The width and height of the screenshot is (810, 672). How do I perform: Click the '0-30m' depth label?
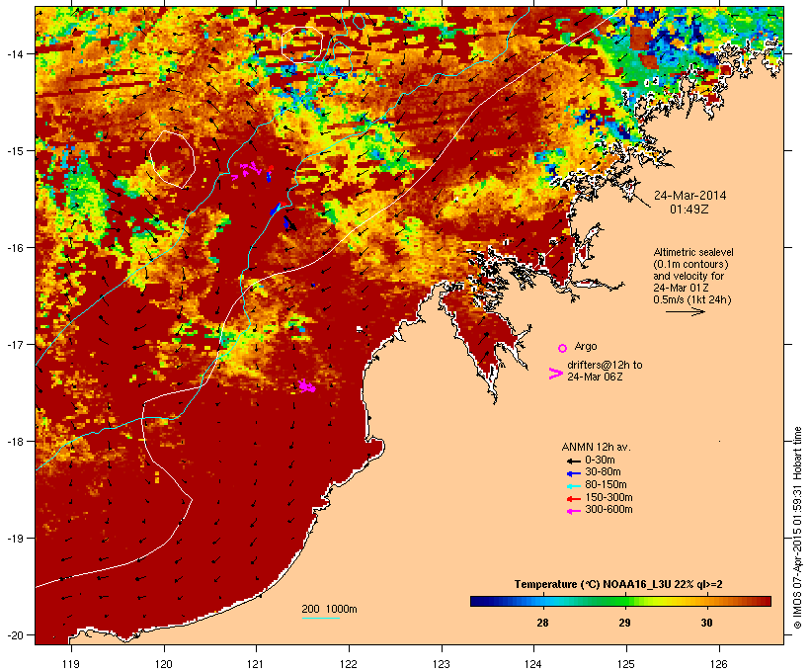pyautogui.click(x=600, y=461)
